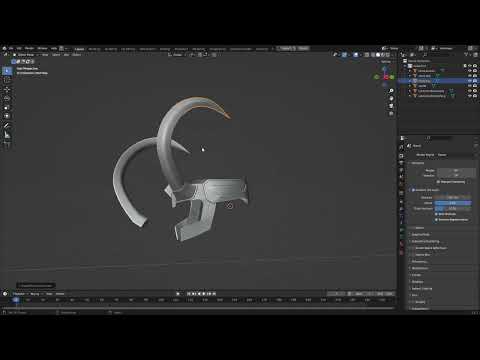The width and height of the screenshot is (480, 360).
Task: Switch to the Modeling workspace tab
Action: tap(94, 49)
